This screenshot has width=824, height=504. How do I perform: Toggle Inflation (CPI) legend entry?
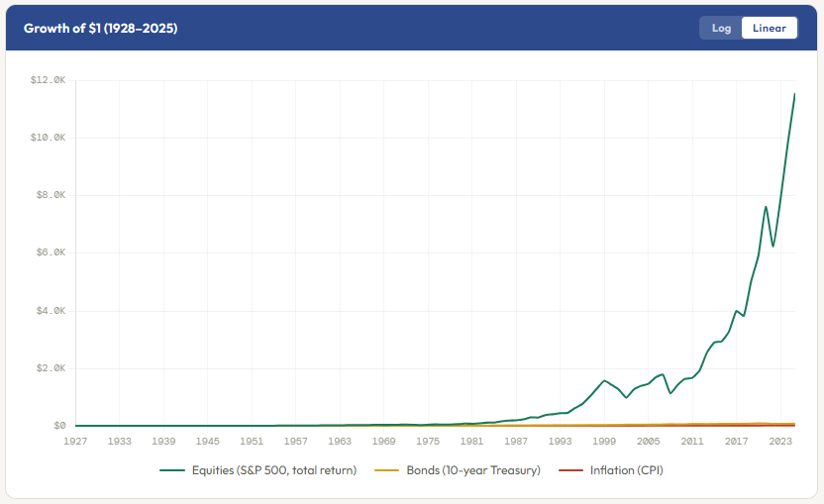pos(611,470)
